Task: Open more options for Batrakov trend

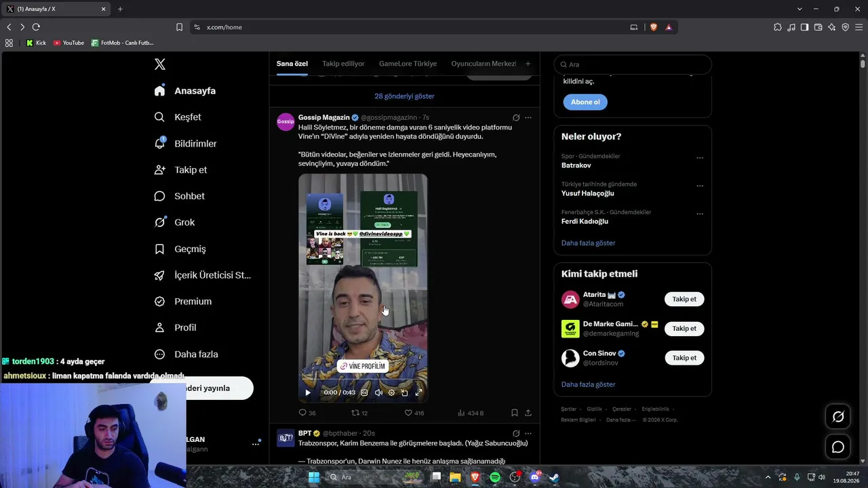Action: pyautogui.click(x=700, y=158)
